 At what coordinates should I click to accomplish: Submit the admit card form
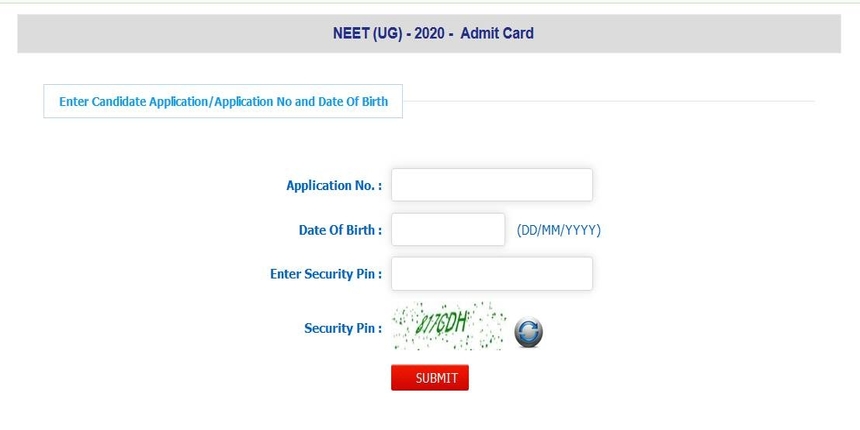(x=429, y=377)
